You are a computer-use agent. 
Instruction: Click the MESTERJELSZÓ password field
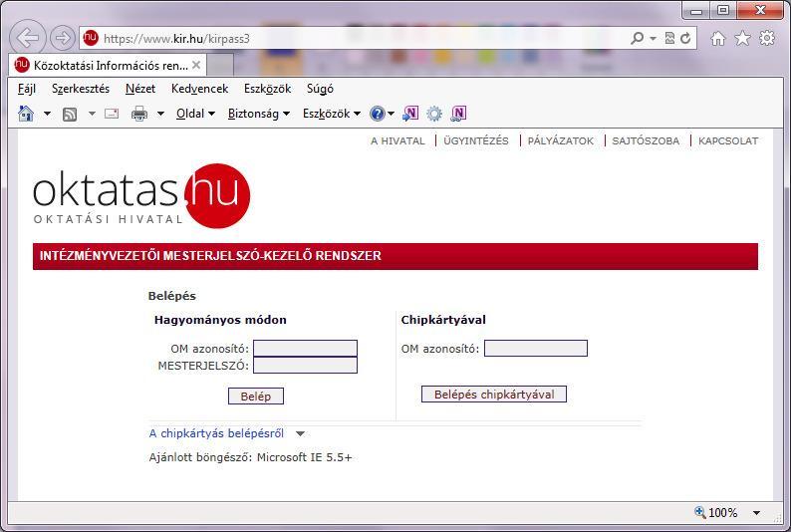tap(305, 365)
